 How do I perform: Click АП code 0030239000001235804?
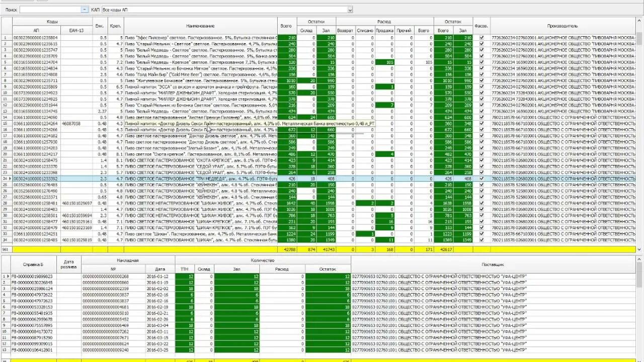pos(35,38)
